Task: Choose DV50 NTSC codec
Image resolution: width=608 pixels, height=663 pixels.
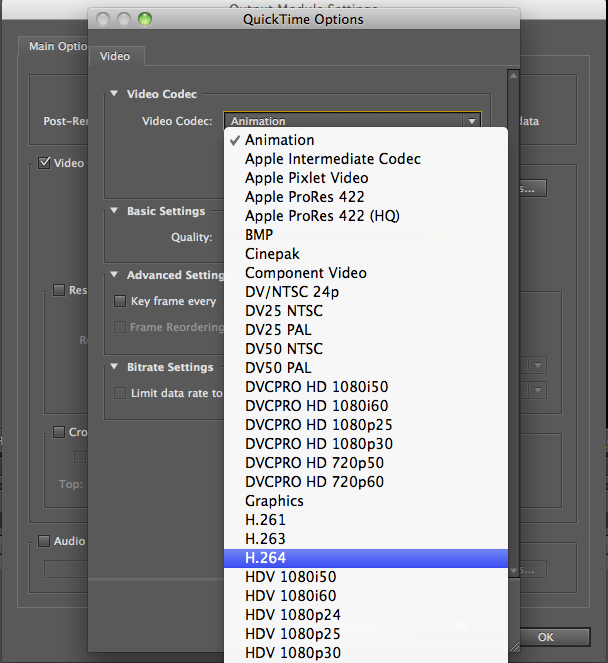Action: (366, 349)
